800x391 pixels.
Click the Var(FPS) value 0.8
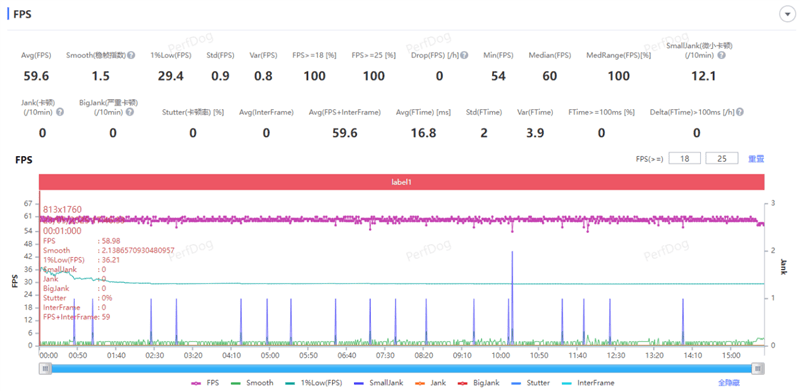(x=263, y=77)
